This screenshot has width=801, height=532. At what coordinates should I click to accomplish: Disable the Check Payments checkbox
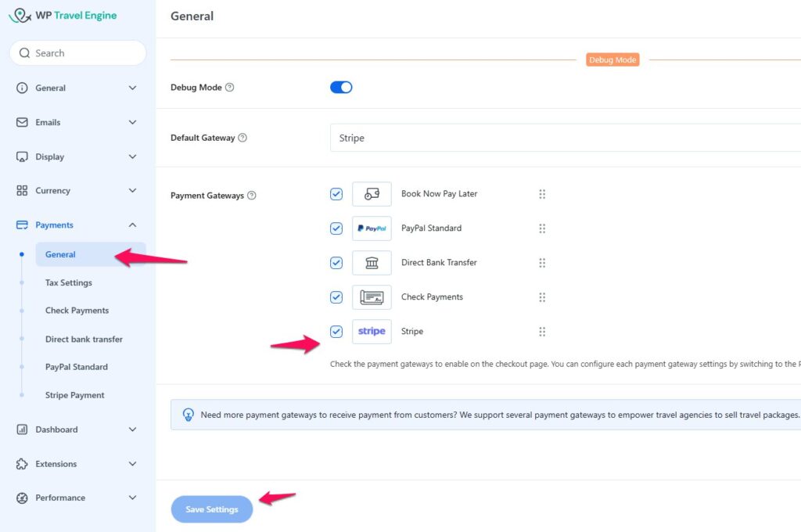tap(336, 297)
